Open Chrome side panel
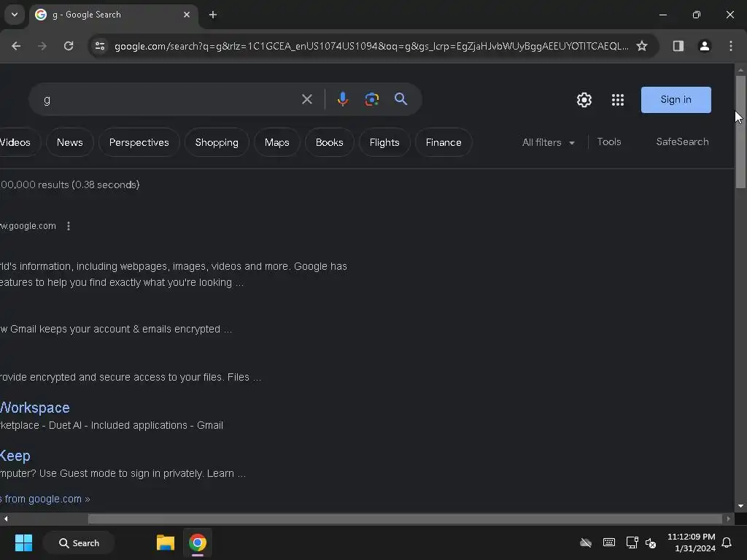The height and width of the screenshot is (560, 747). (x=678, y=46)
